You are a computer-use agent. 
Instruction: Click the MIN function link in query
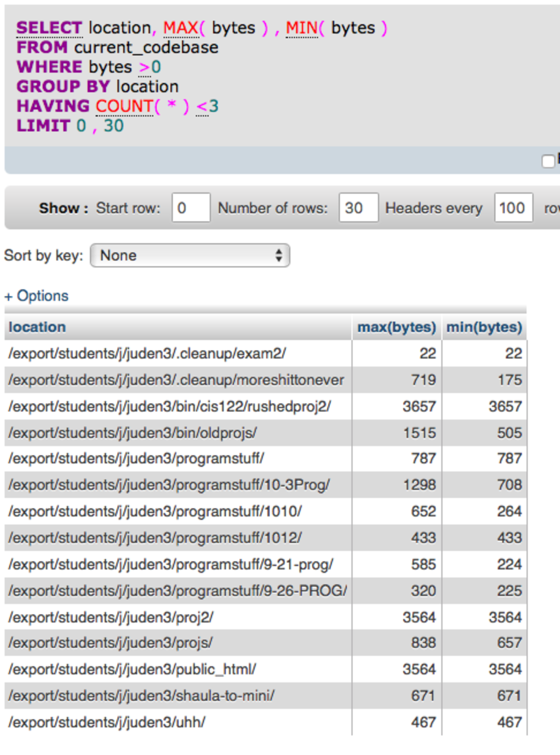pos(302,28)
